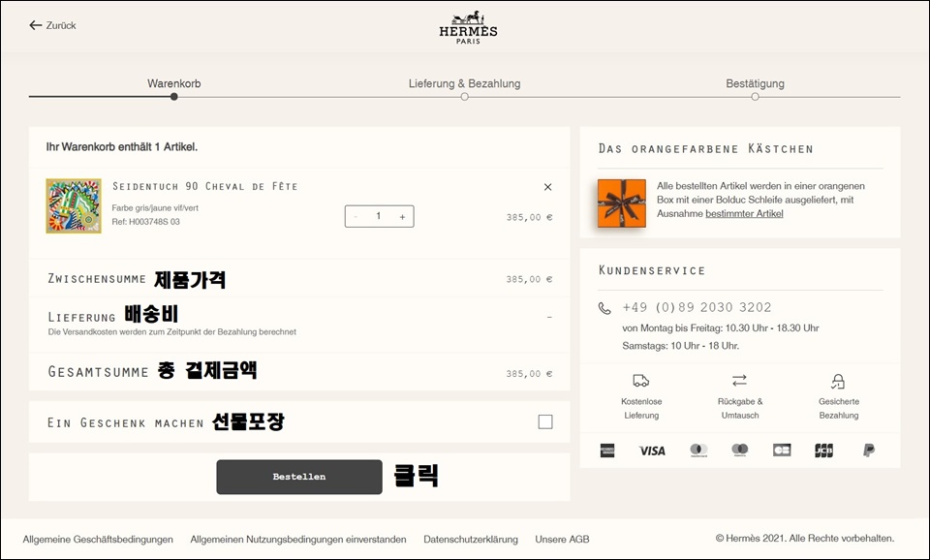Click the Kostenlose Lieferung truck icon
Viewport: 930px width, 560px height.
(x=640, y=380)
